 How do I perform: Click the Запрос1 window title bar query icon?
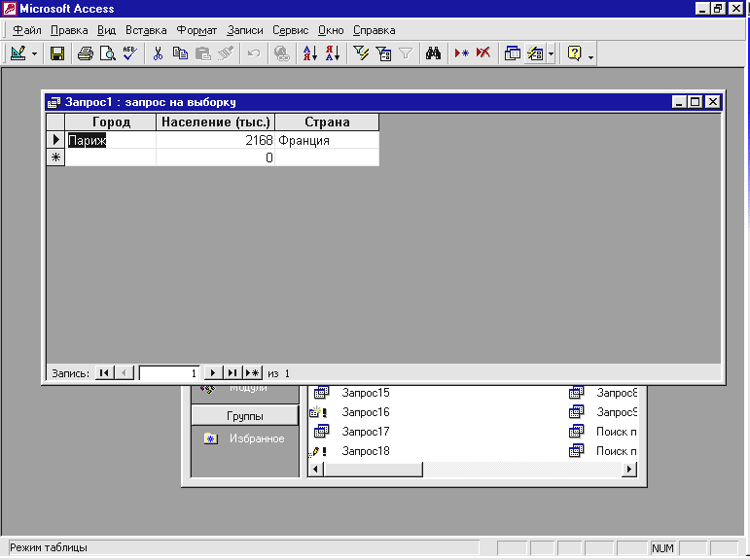54,102
